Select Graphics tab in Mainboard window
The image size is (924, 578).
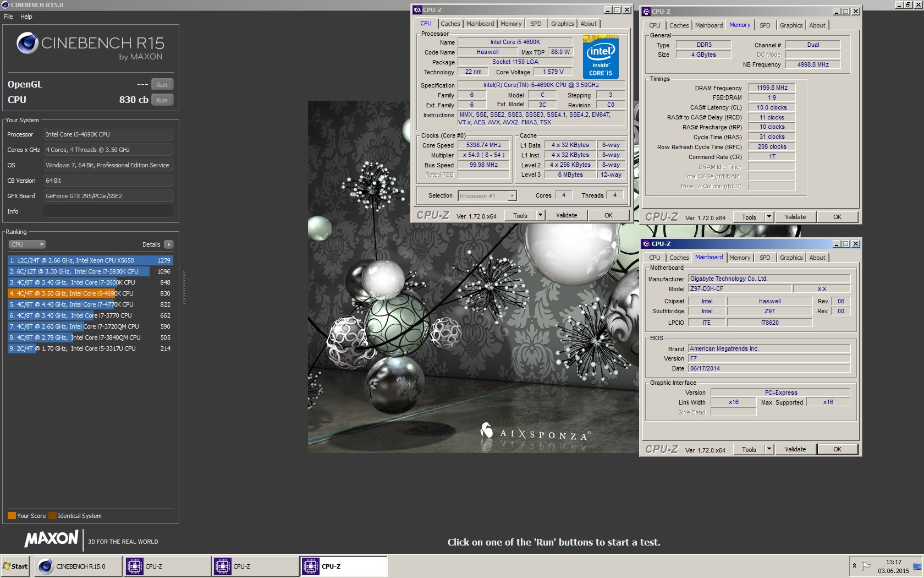(x=791, y=258)
